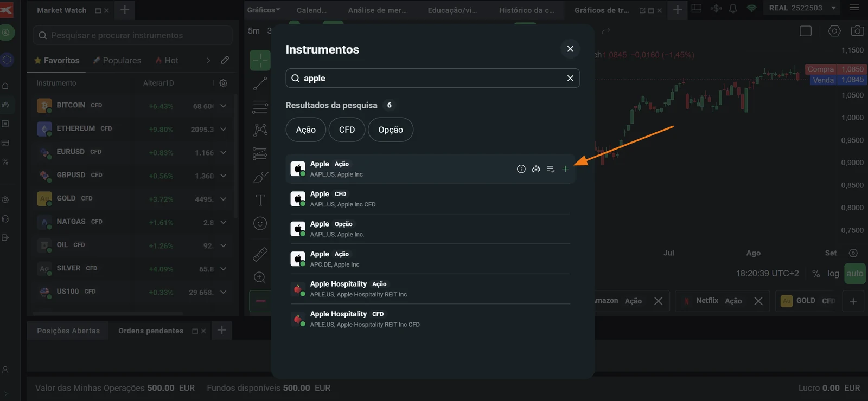The width and height of the screenshot is (868, 401).
Task: Take chart snapshot with camera icon
Action: [x=858, y=31]
